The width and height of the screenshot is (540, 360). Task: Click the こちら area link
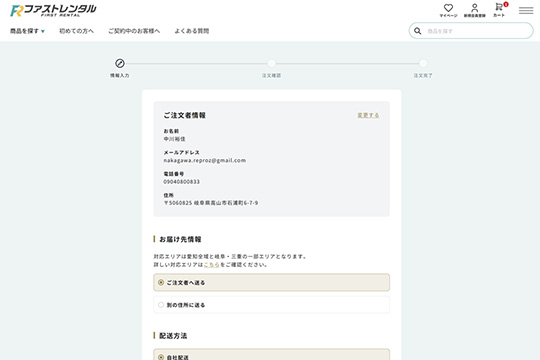click(211, 265)
